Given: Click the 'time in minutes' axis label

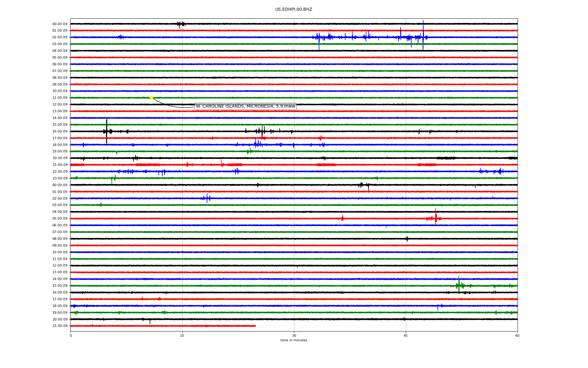Looking at the screenshot, I should pyautogui.click(x=293, y=340).
